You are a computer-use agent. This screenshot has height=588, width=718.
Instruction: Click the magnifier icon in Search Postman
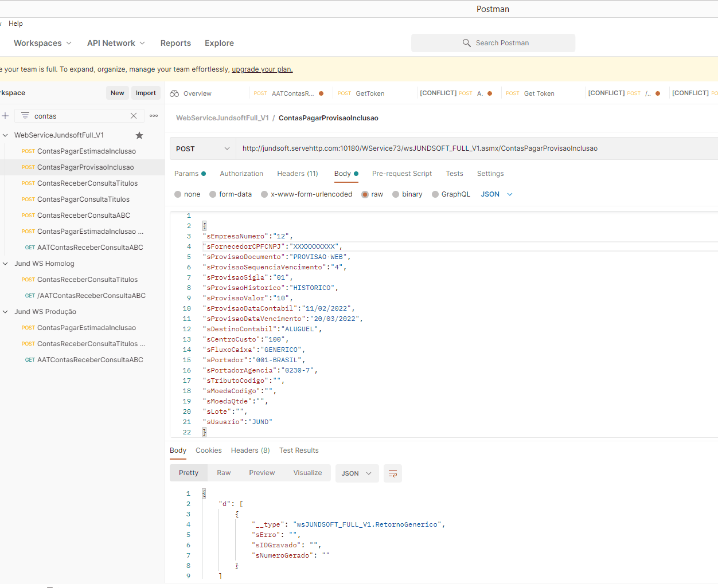[467, 43]
